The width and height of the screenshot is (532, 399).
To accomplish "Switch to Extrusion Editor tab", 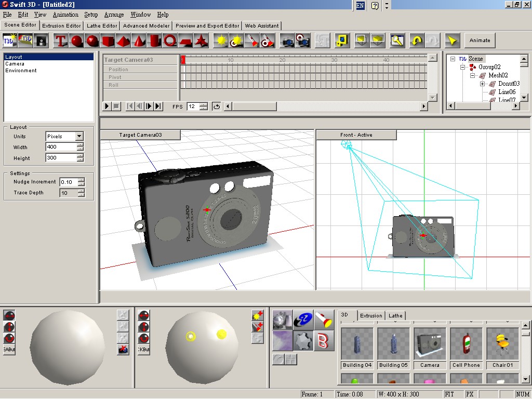I will [x=61, y=26].
